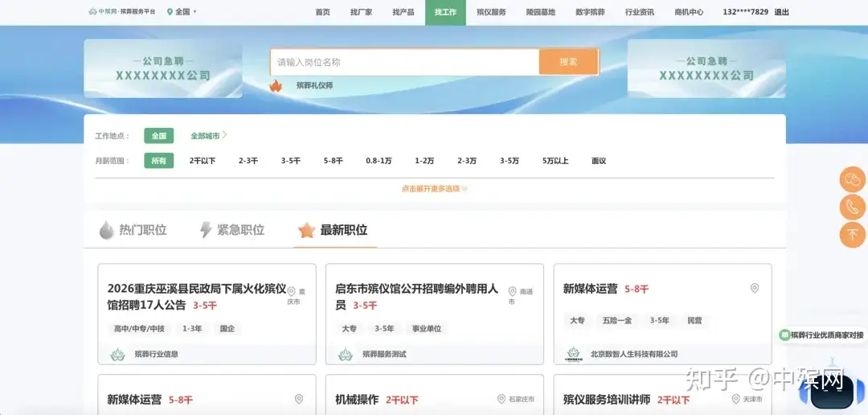This screenshot has height=415, width=868.
Task: Open the 机械操作 job posting
Action: [357, 400]
